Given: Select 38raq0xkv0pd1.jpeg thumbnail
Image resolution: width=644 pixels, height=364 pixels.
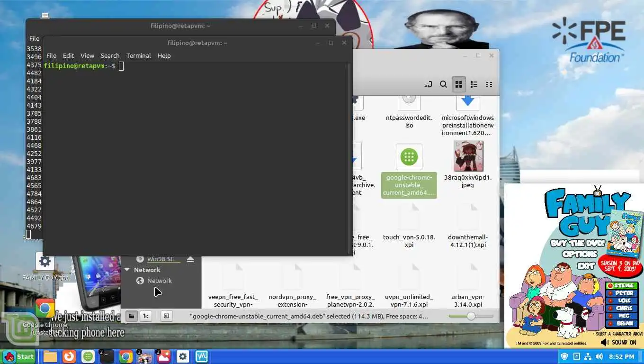Looking at the screenshot, I should [468, 156].
